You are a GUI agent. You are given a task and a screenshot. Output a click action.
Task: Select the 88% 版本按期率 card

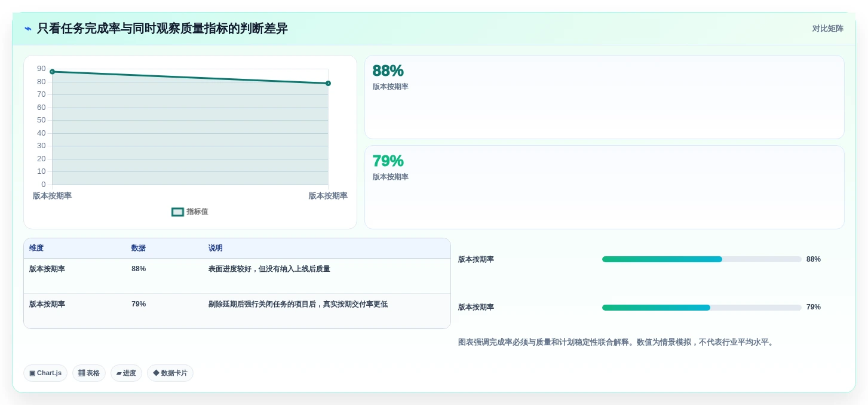604,97
